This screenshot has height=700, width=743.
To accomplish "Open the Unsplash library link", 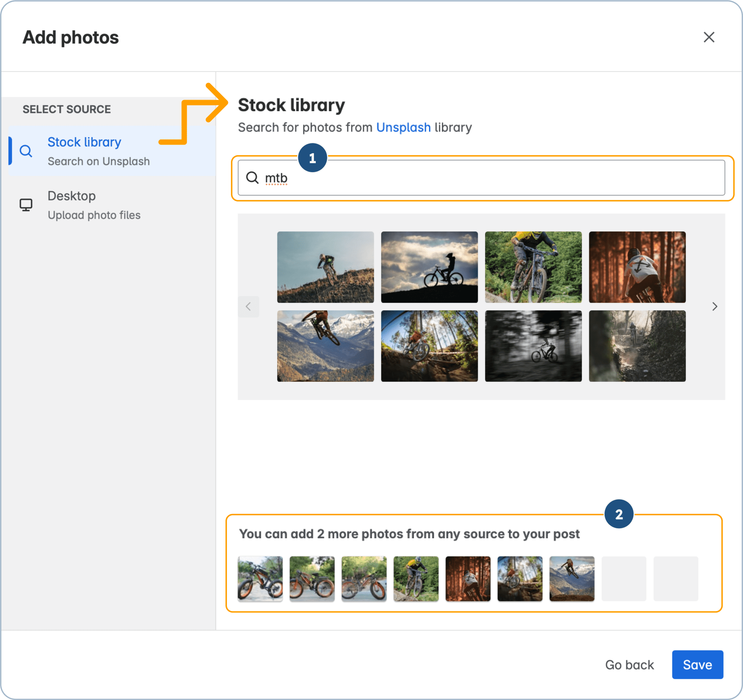I will click(x=403, y=127).
